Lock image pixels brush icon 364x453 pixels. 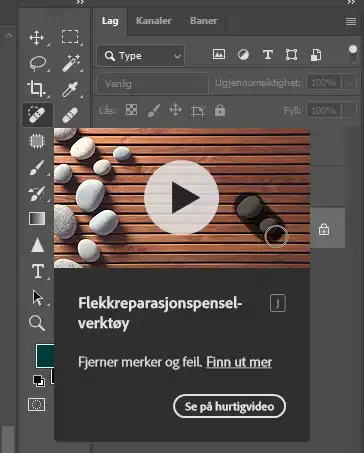(154, 110)
